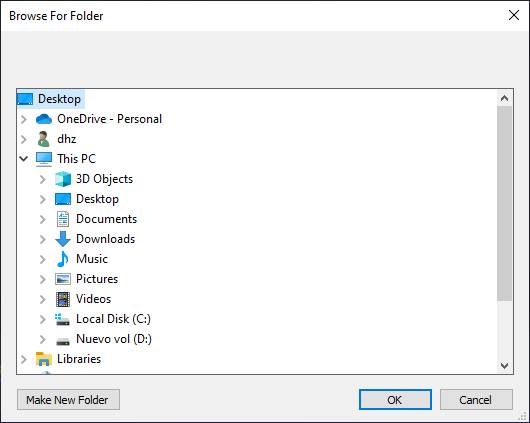Click the Local Disk (C:) drive icon
Viewport: 530px width, 423px height.
63,319
